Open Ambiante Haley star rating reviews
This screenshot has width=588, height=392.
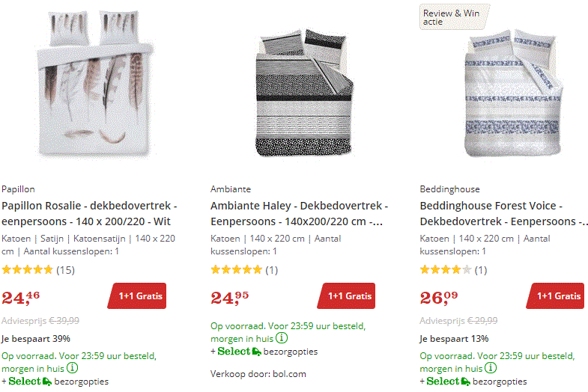point(244,269)
